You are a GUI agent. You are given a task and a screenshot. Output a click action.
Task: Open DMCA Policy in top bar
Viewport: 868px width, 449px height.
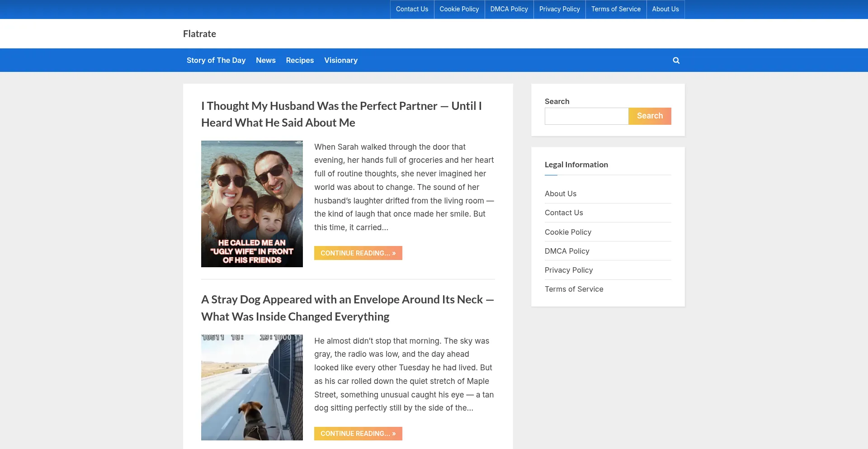[509, 9]
